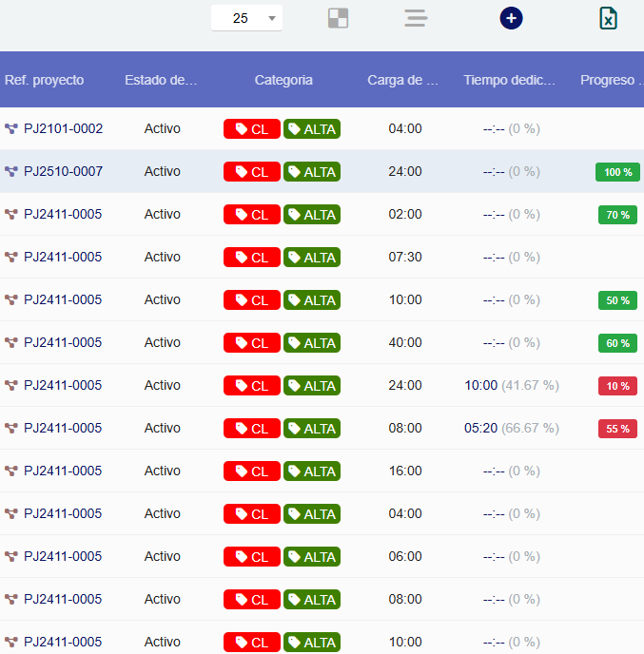Click the gray text alignment lines icon
The image size is (644, 654).
pyautogui.click(x=416, y=18)
